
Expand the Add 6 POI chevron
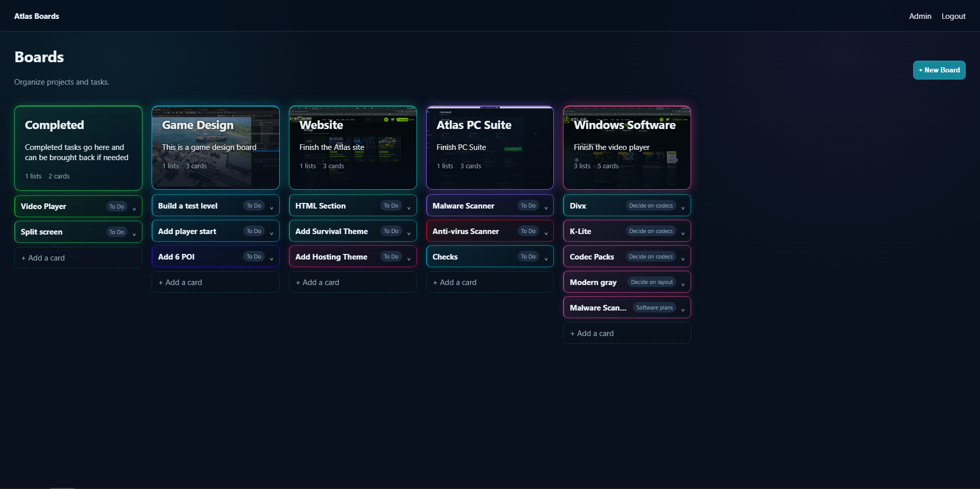[x=272, y=259]
